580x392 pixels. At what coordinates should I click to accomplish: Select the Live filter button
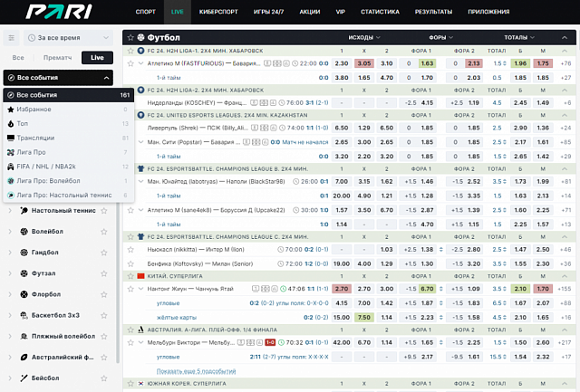tap(97, 58)
